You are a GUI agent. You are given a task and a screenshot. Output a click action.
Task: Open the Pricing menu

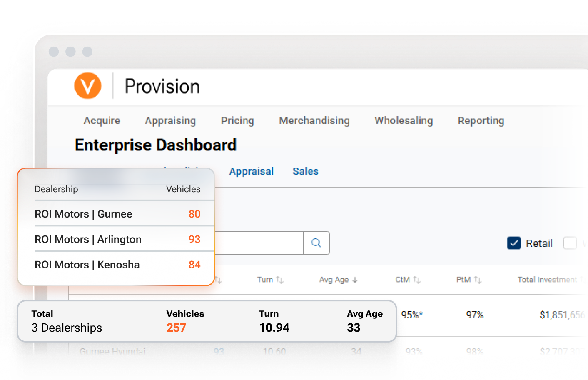[x=237, y=121]
